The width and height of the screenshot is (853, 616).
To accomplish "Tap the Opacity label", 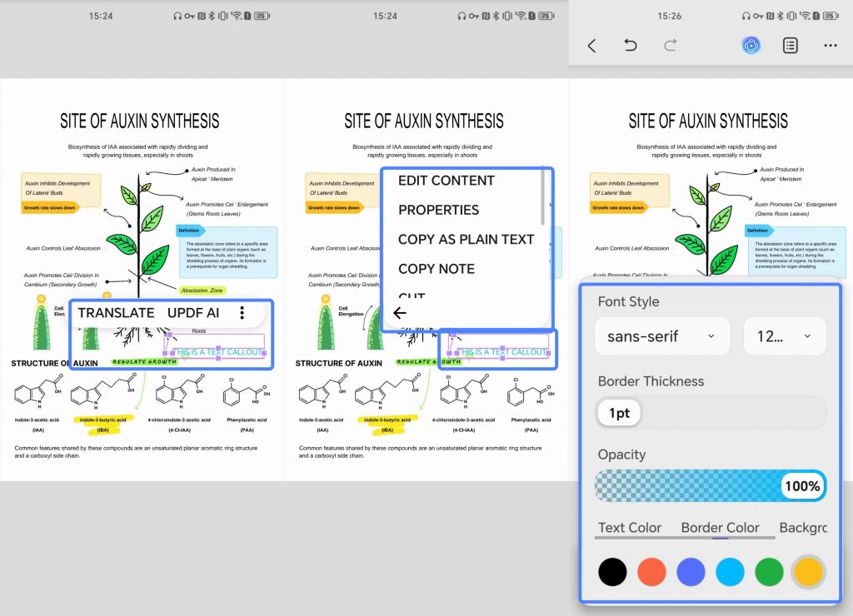I will pyautogui.click(x=621, y=455).
